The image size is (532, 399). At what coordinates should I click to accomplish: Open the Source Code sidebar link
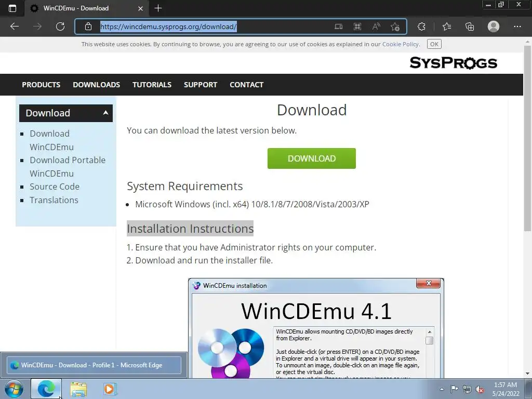click(x=55, y=187)
